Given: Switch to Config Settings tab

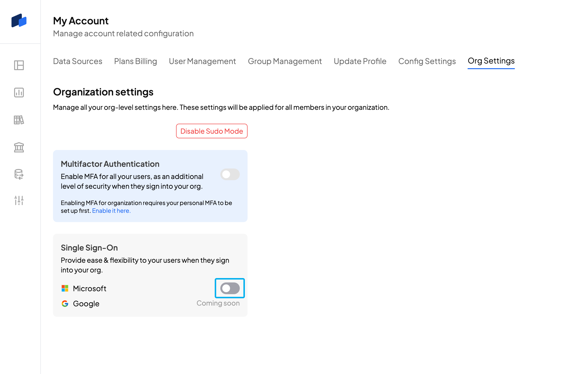Looking at the screenshot, I should tap(427, 61).
